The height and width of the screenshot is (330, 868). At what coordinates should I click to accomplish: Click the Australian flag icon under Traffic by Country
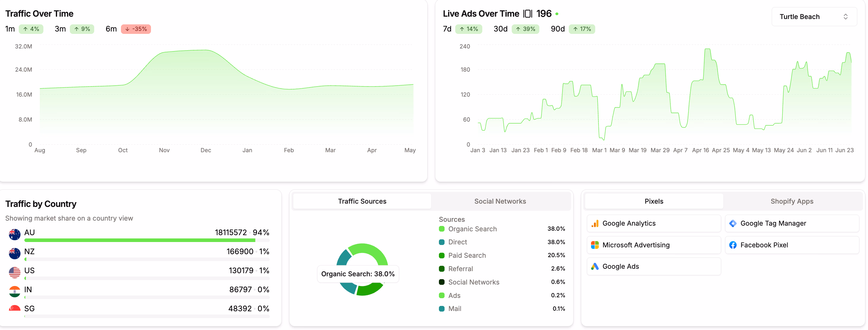[14, 234]
